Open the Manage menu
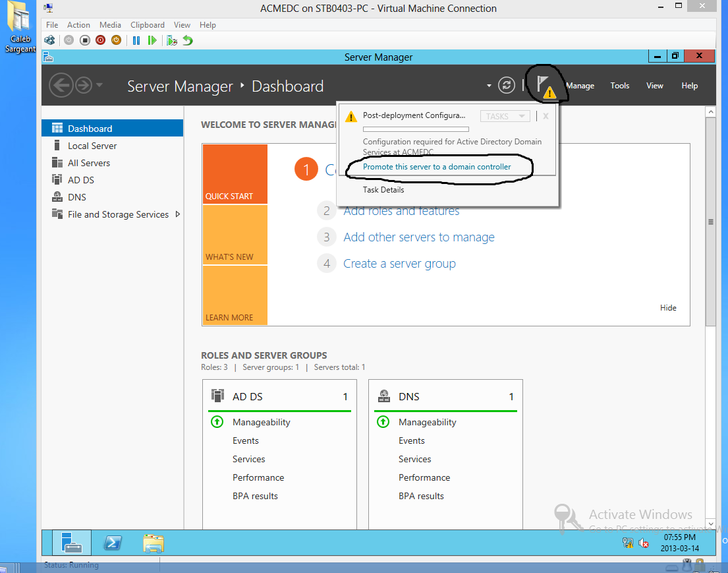 pyautogui.click(x=580, y=86)
